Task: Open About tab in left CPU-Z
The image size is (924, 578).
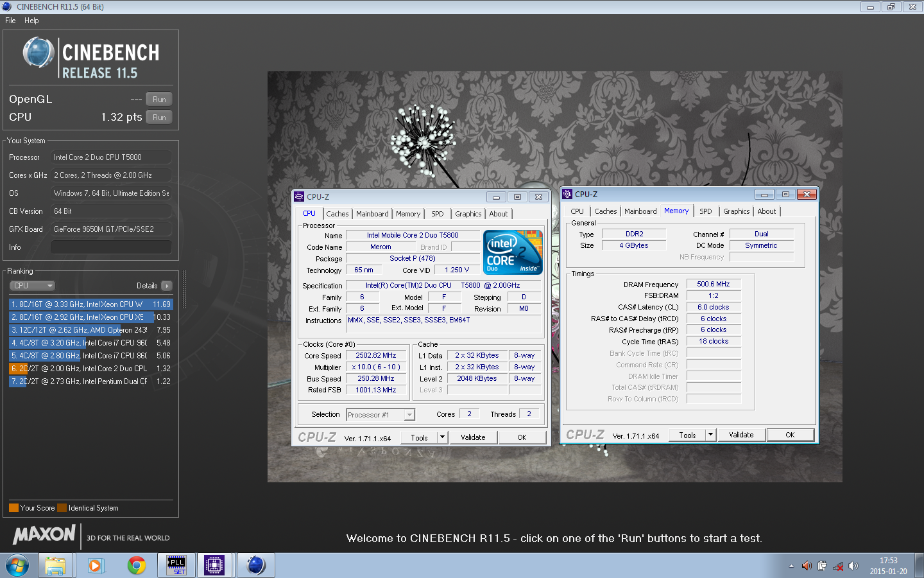Action: 499,214
